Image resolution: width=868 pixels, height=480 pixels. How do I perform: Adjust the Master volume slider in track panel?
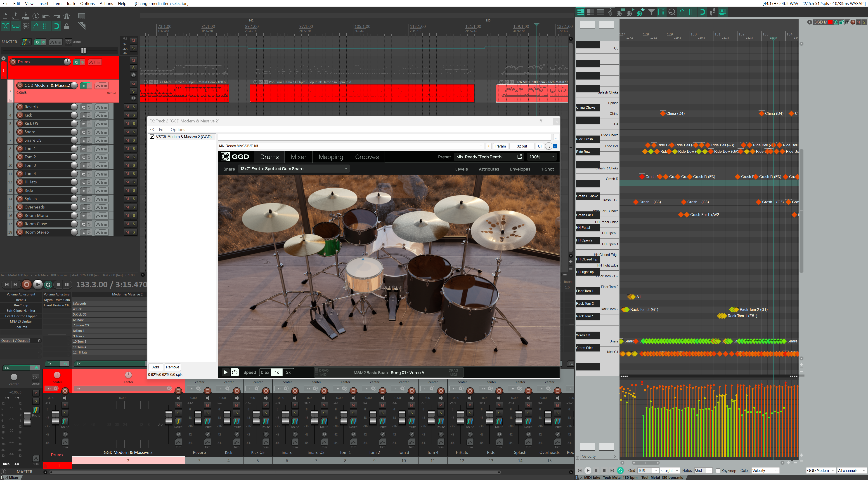(83, 51)
